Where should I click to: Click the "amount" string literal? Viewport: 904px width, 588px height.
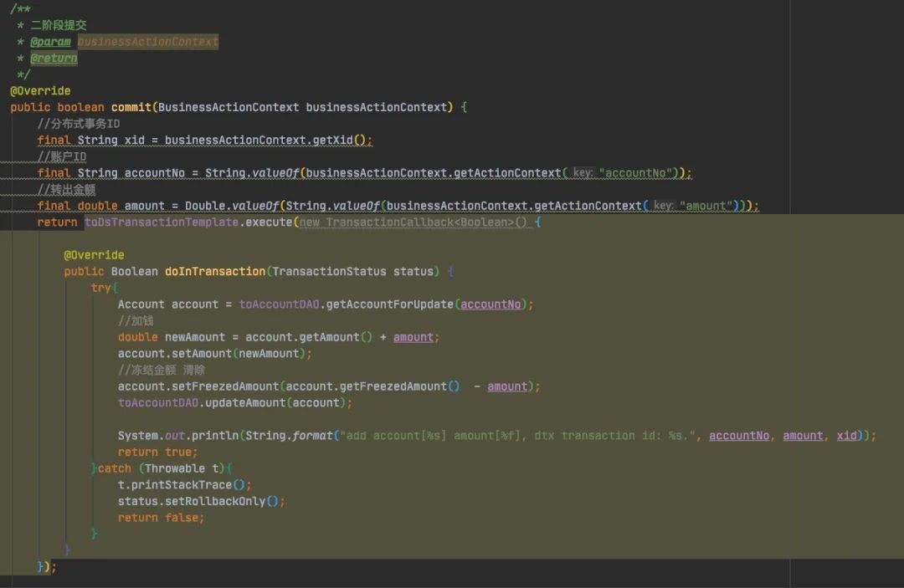coord(707,206)
